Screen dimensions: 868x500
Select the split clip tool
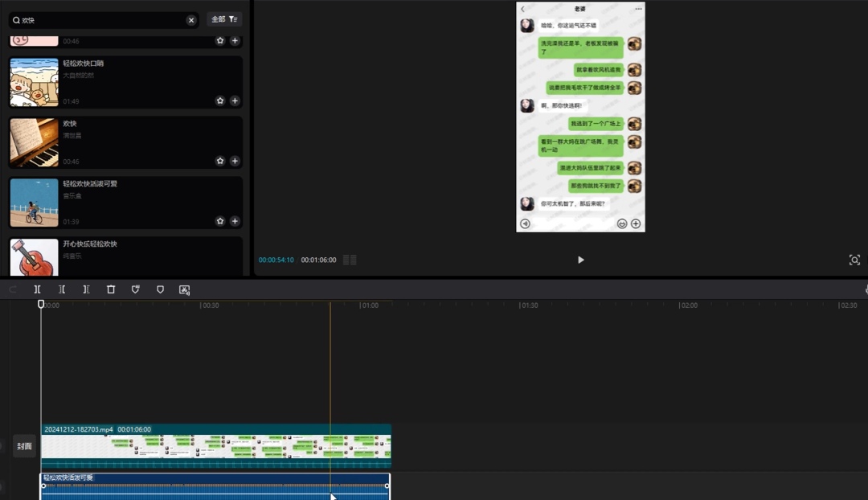click(37, 289)
